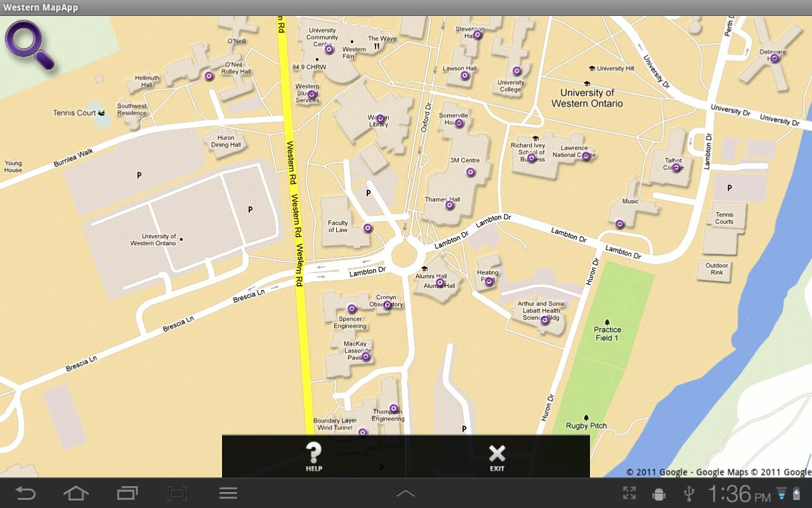Tap the Practice Field 1 label
The image size is (812, 508).
pyautogui.click(x=607, y=333)
